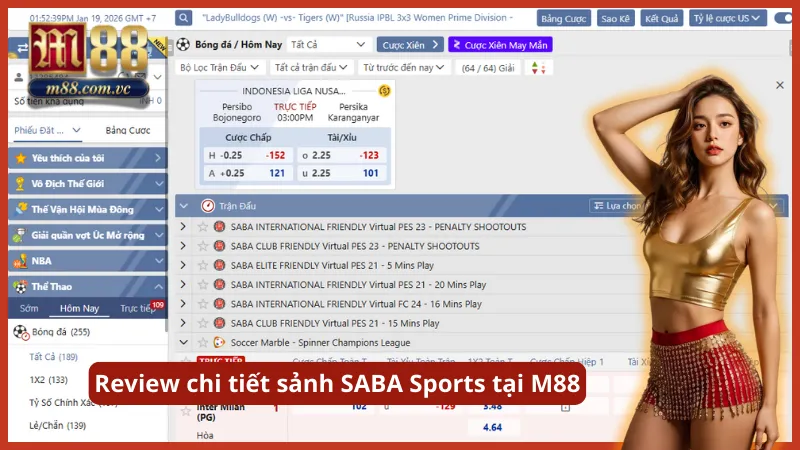This screenshot has height=450, width=800.
Task: Favorite Soccer Marble Spinner Champions League star
Action: pyautogui.click(x=203, y=342)
